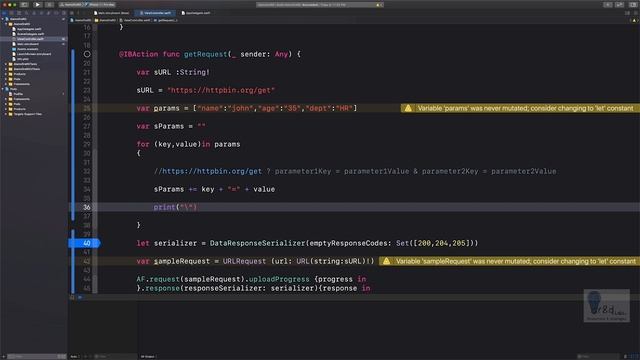Click the build status activity bar
This screenshot has width=640, height=360.
(320, 4)
